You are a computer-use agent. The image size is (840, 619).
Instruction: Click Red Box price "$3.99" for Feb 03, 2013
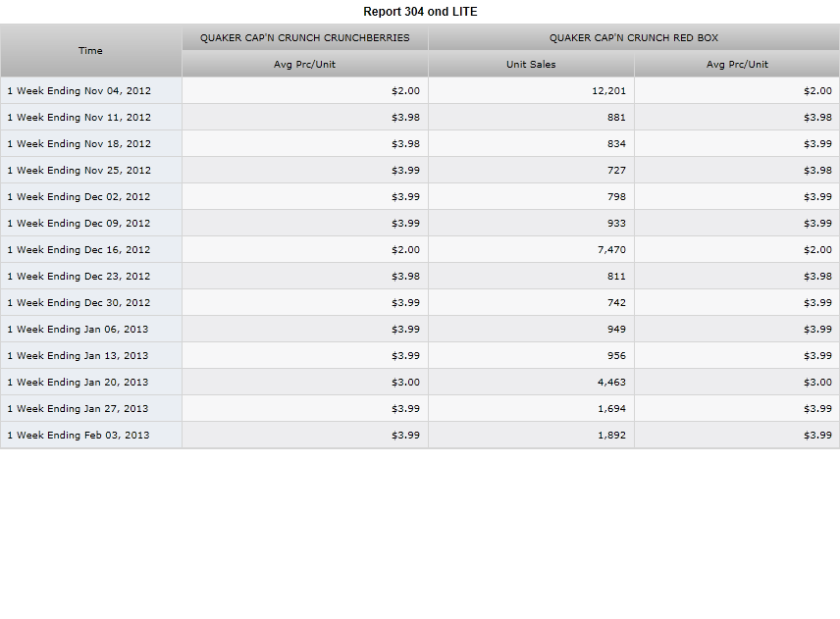point(817,436)
